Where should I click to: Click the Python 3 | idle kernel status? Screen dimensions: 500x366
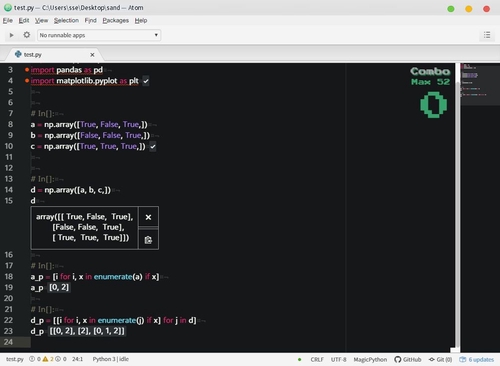tap(111, 359)
